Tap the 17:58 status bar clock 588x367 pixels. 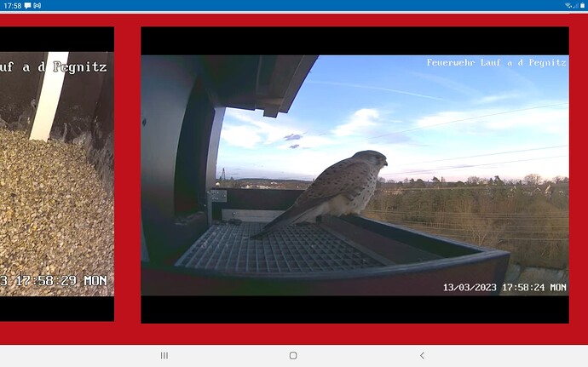click(12, 6)
